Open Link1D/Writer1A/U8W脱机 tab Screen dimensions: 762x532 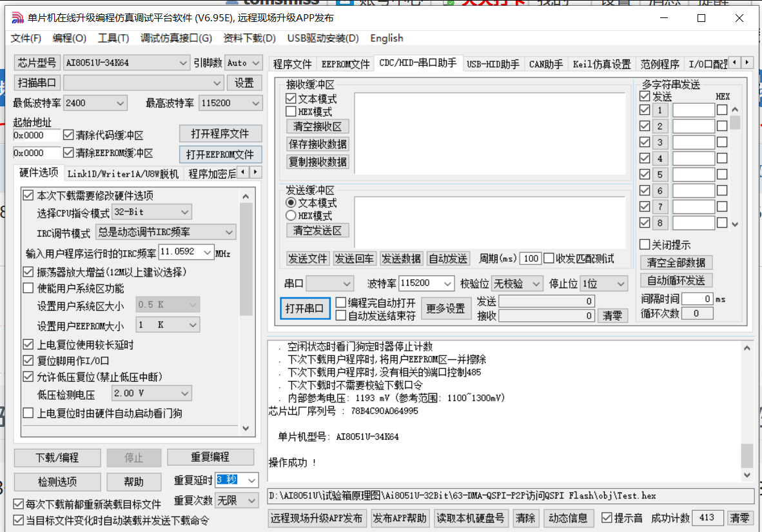[123, 173]
